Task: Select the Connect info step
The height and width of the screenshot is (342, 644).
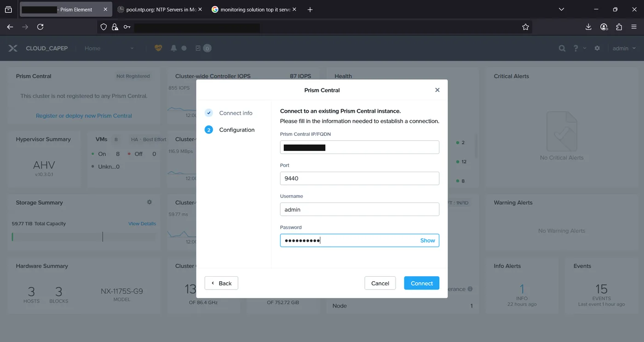Action: click(229, 113)
